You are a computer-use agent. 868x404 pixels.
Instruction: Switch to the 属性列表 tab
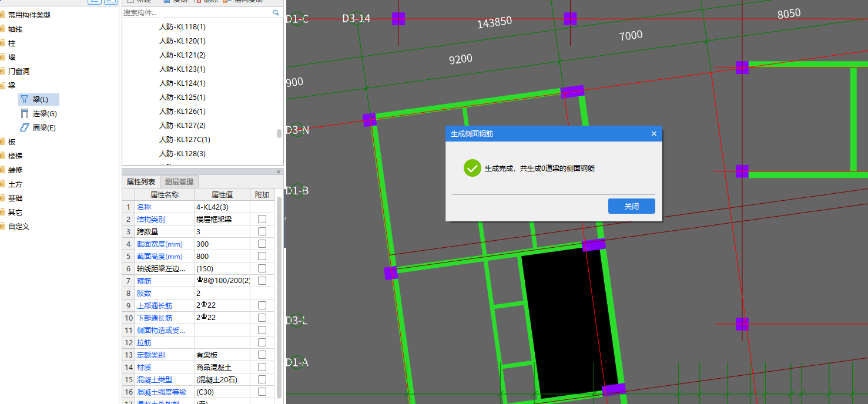tap(141, 182)
